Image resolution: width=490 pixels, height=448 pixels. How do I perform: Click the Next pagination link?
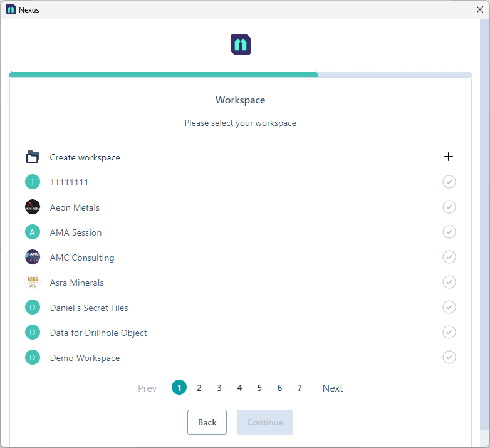[x=333, y=388]
